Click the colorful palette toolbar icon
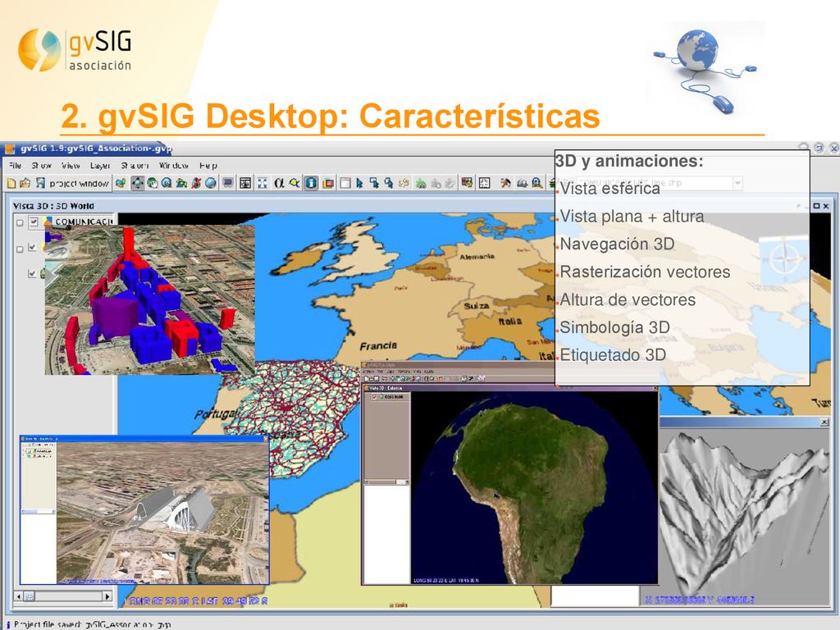Image resolution: width=840 pixels, height=630 pixels. point(467,183)
